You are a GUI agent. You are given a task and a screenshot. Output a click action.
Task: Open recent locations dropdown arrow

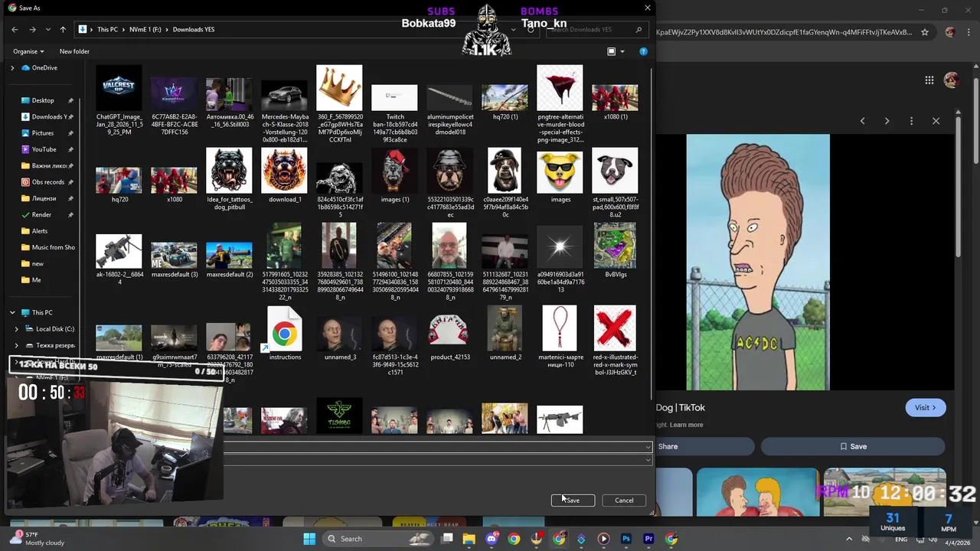(48, 29)
